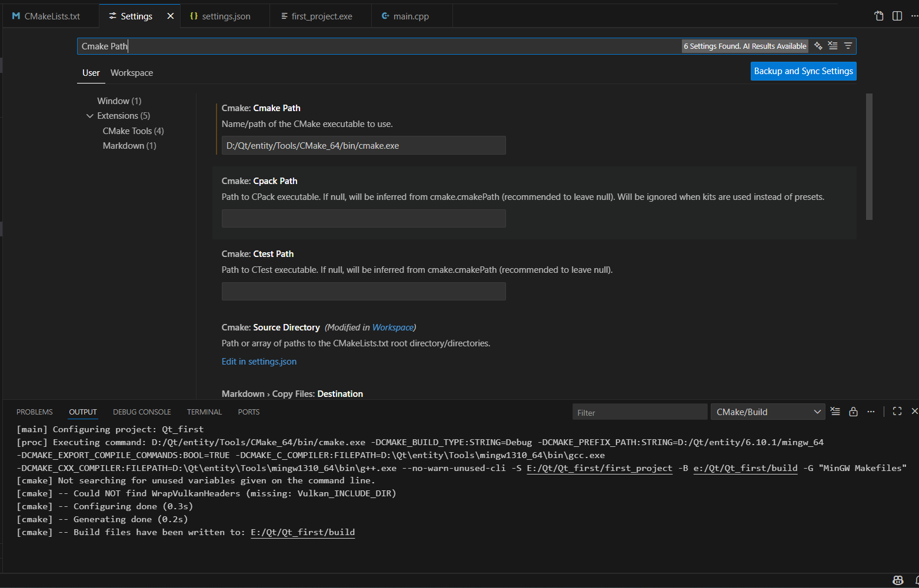Open the CMake/Build output channel dropdown
Viewport: 919px width, 588px height.
coord(768,412)
